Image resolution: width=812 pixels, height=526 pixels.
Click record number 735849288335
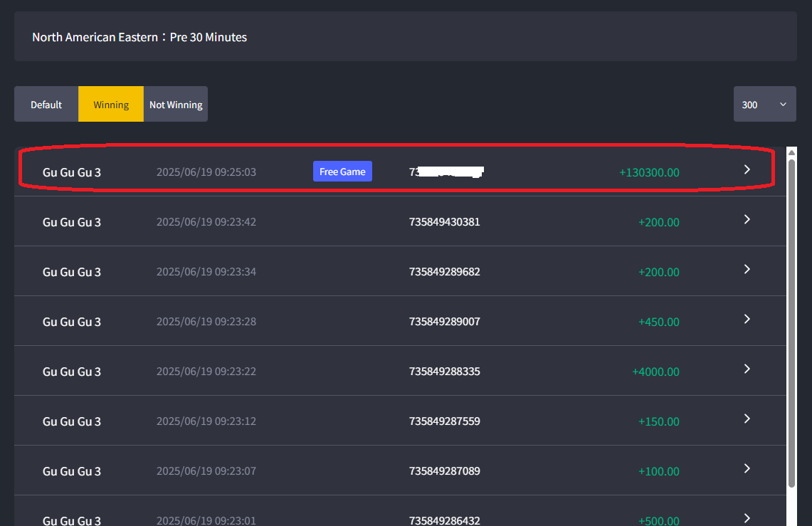[x=444, y=372]
